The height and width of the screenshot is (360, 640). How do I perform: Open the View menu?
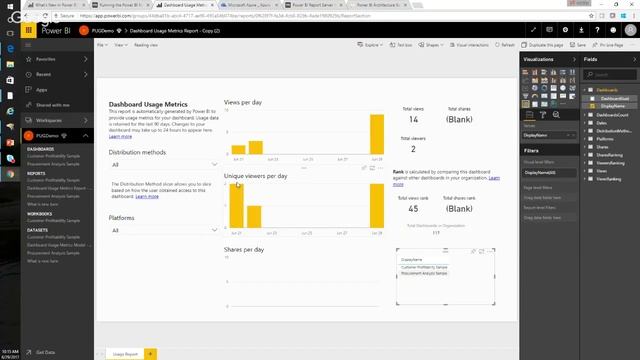point(120,45)
